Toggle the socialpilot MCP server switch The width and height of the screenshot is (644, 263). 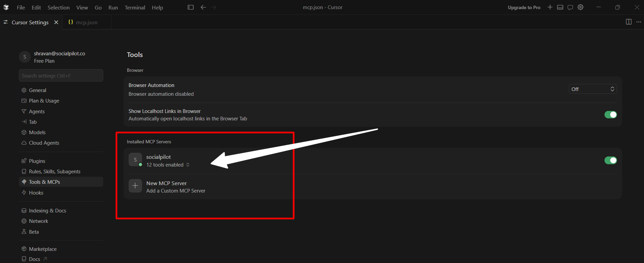pos(611,160)
